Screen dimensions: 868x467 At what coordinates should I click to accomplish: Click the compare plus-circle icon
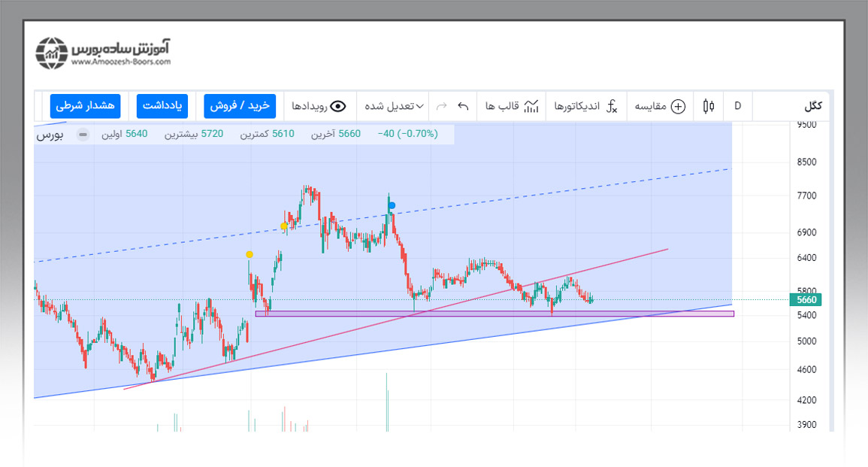point(678,106)
